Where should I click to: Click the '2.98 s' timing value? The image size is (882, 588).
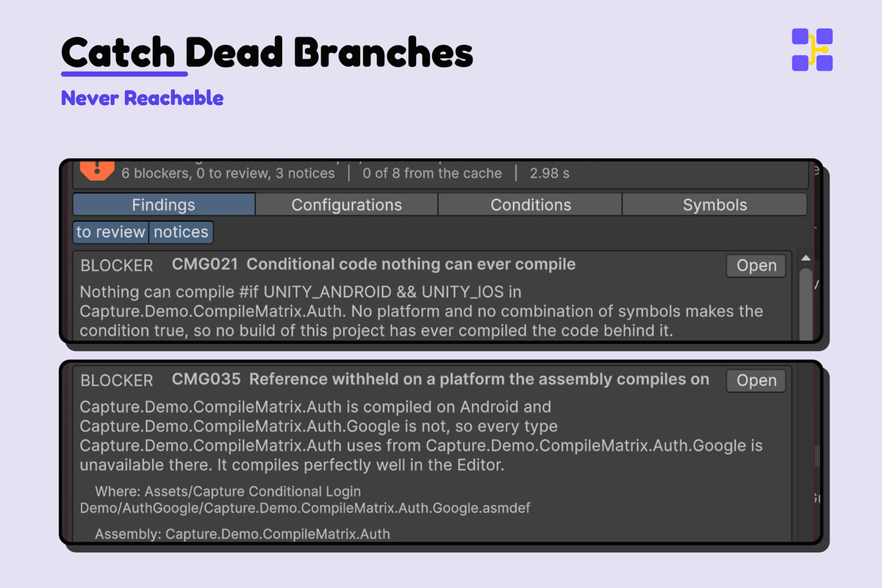(x=550, y=173)
